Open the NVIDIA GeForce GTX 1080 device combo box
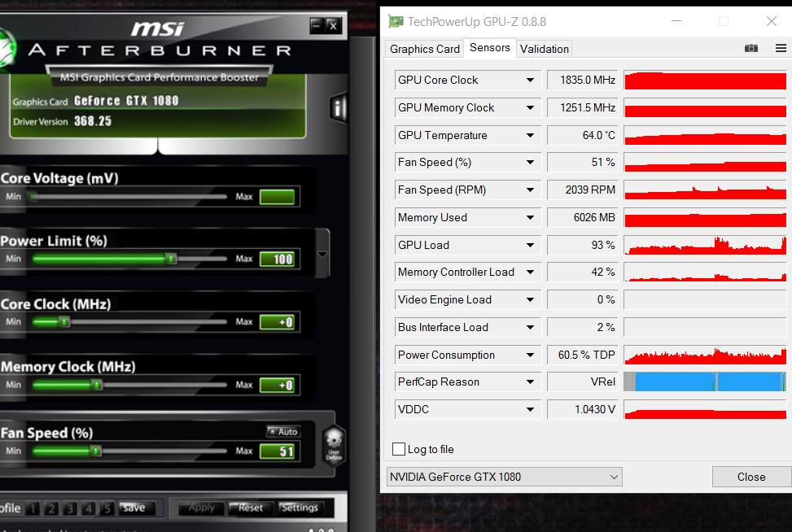Image resolution: width=792 pixels, height=532 pixels. coord(504,477)
